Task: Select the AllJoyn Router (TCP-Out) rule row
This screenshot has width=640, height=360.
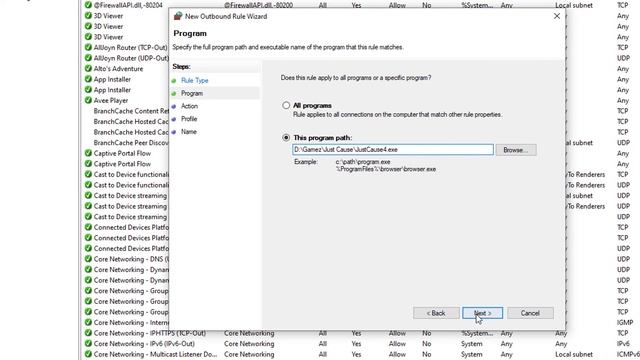Action: pyautogui.click(x=131, y=47)
